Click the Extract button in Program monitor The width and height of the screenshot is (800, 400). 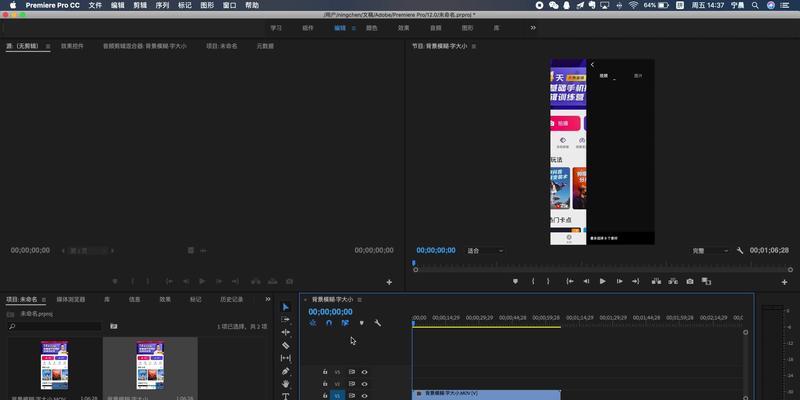tap(673, 281)
